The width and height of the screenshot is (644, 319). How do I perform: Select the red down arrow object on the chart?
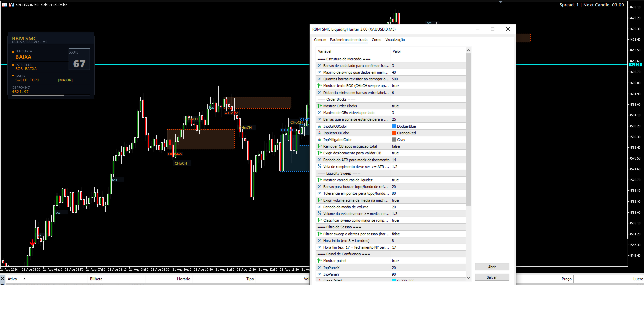(x=32, y=243)
